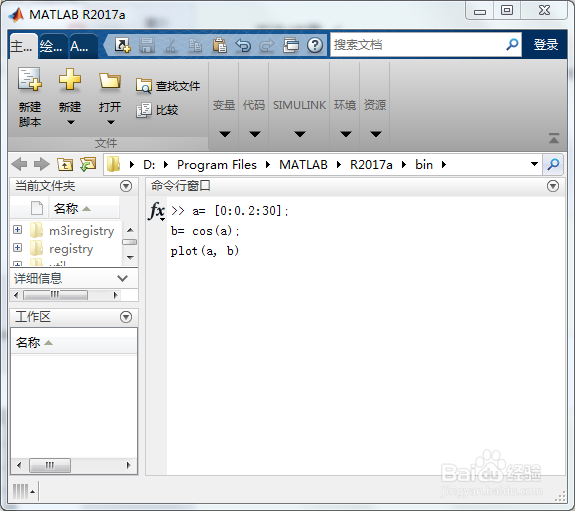Click the New Script (新建脚本) icon
The width and height of the screenshot is (575, 511).
click(30, 79)
